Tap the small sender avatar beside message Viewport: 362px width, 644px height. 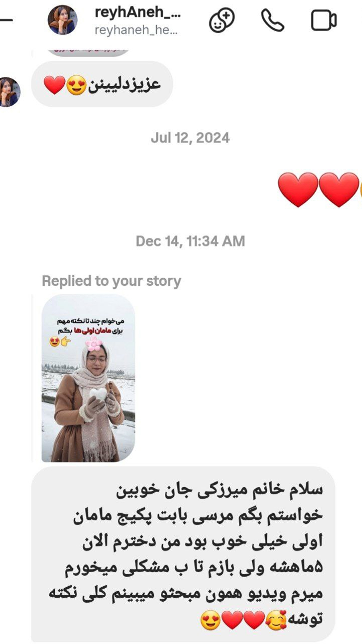pos(9,92)
